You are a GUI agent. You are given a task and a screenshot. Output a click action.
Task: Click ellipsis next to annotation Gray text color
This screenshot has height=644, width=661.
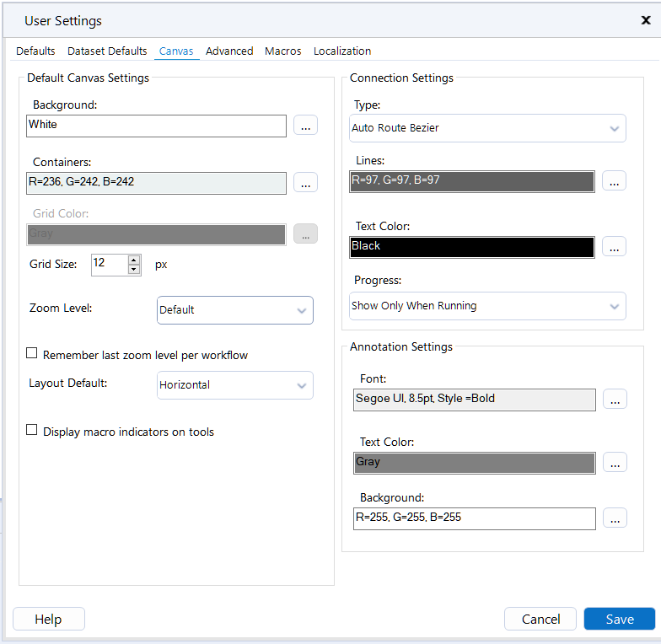pyautogui.click(x=615, y=462)
